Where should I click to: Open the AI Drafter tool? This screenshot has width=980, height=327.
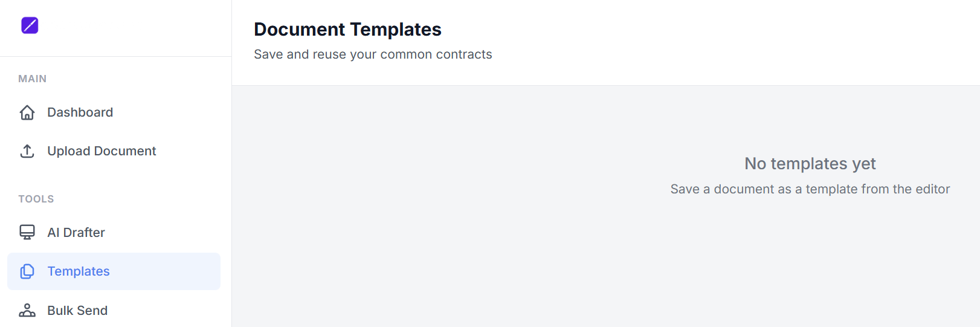[76, 233]
